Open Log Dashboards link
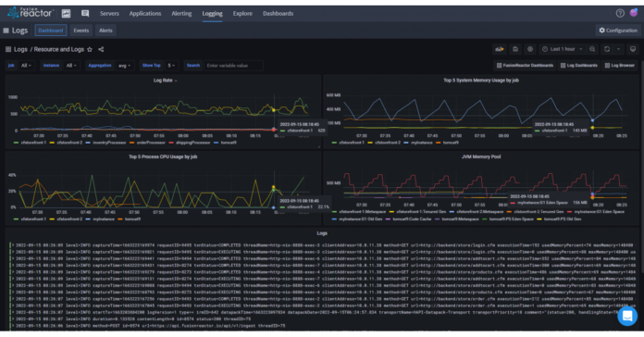Screen dimensions: 644x337 579,66
